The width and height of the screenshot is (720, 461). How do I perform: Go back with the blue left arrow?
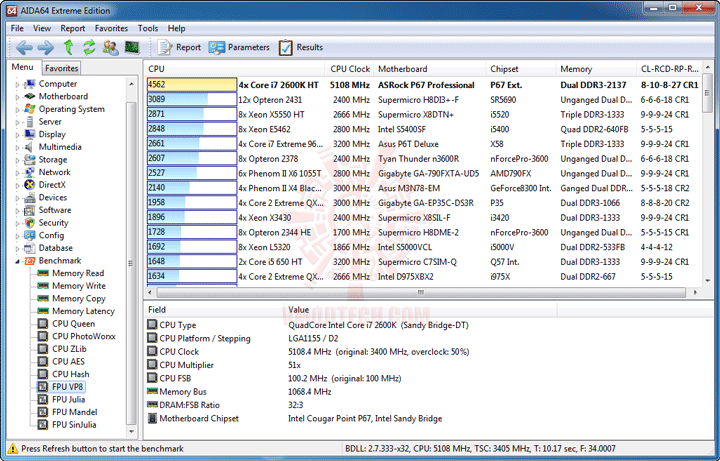click(x=24, y=47)
